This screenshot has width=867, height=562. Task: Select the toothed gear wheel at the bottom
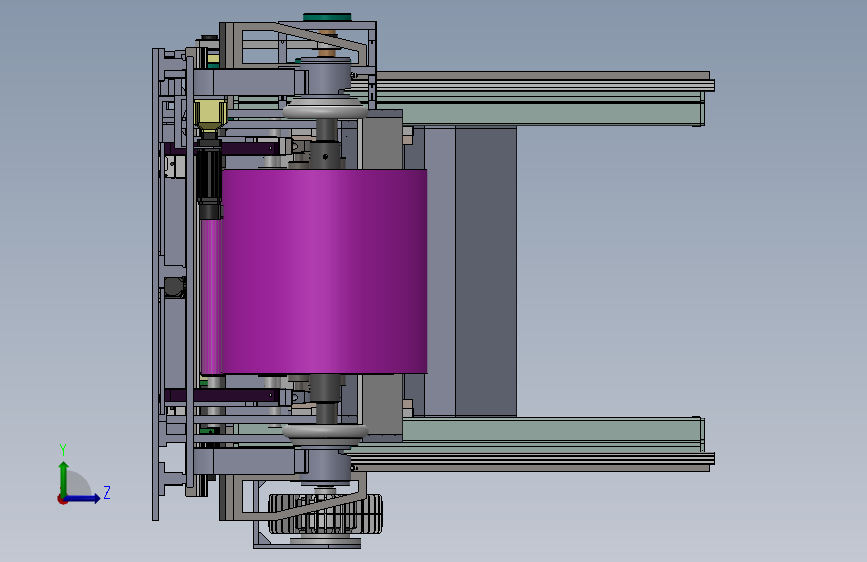pos(325,514)
